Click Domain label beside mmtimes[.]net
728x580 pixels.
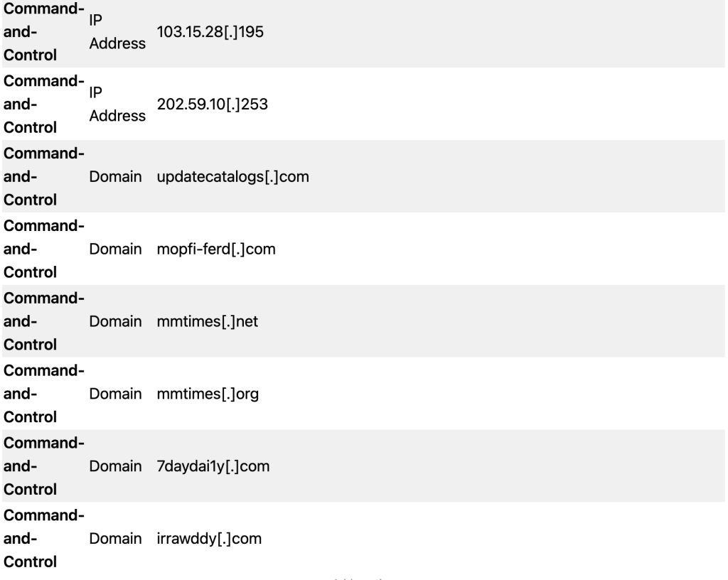pyautogui.click(x=115, y=321)
